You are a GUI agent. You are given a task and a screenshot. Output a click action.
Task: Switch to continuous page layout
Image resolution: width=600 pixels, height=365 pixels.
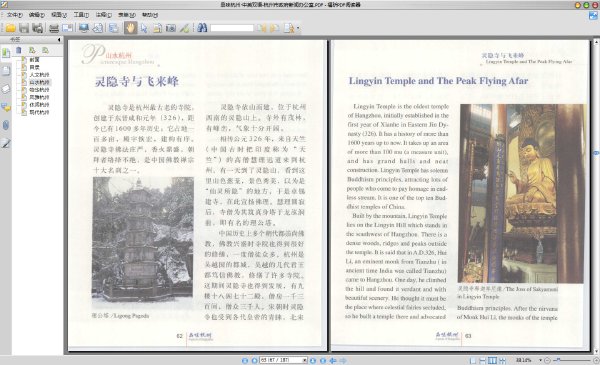coord(483,360)
